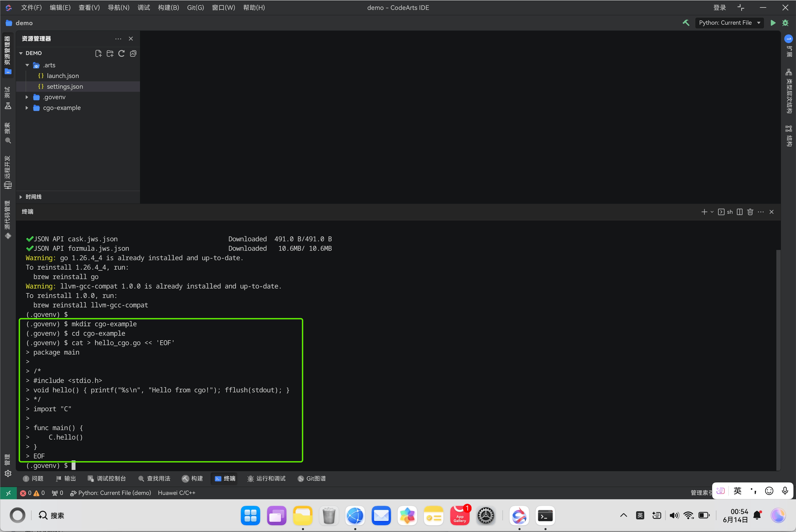Image resolution: width=796 pixels, height=532 pixels.
Task: Open the Git menu
Action: pyautogui.click(x=195, y=7)
